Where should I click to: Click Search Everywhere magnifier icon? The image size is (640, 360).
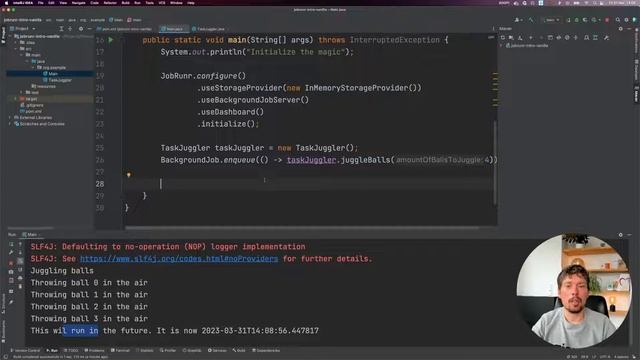(x=618, y=20)
